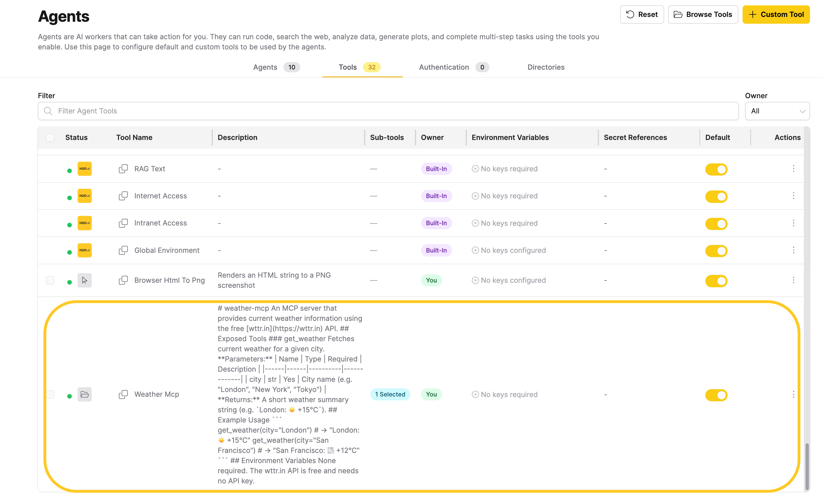Image resolution: width=823 pixels, height=504 pixels.
Task: Click the no-keys icon in Global Environment row
Action: (475, 251)
